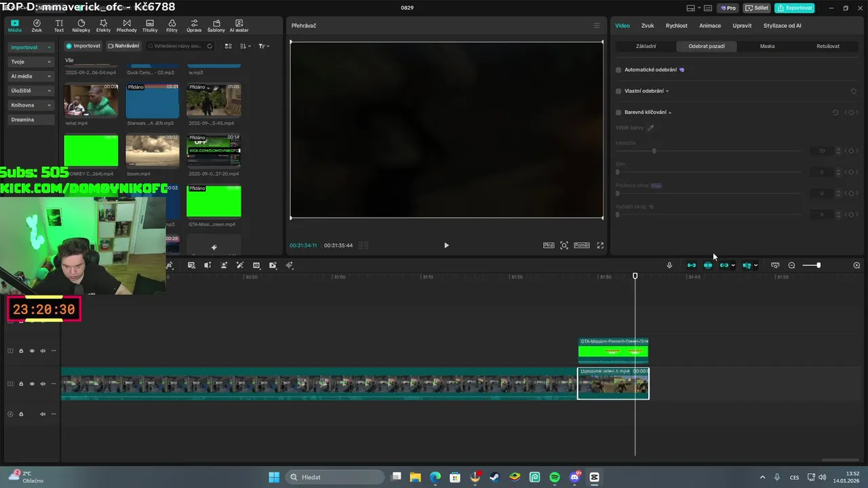
Task: Click the Sdílet share button
Action: click(x=757, y=8)
